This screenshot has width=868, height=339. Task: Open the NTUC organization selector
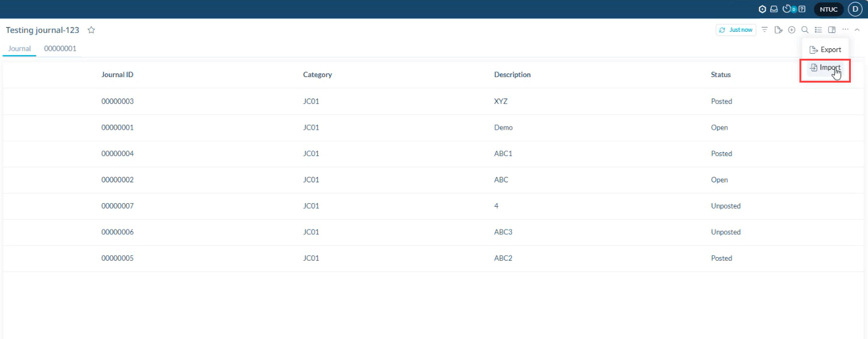[828, 9]
